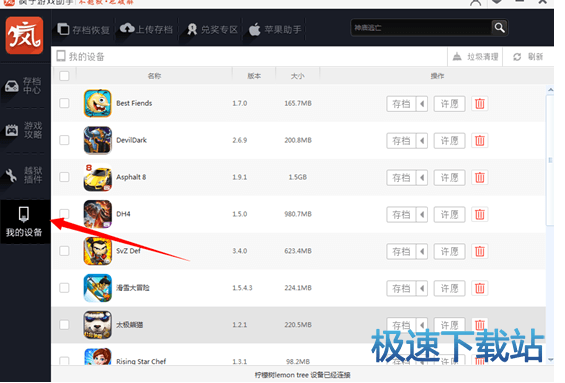
Task: Click the Best Fiends game icon
Action: [x=97, y=103]
